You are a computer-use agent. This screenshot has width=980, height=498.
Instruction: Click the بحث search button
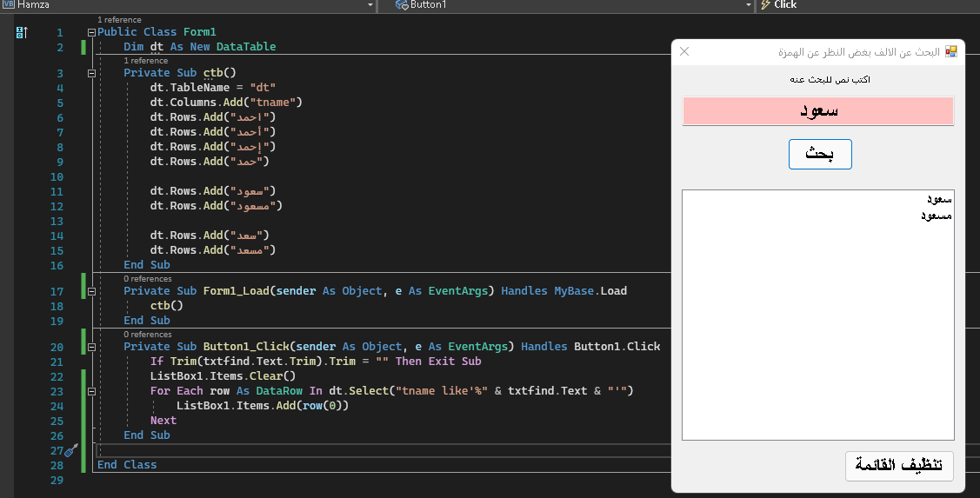tap(820, 155)
